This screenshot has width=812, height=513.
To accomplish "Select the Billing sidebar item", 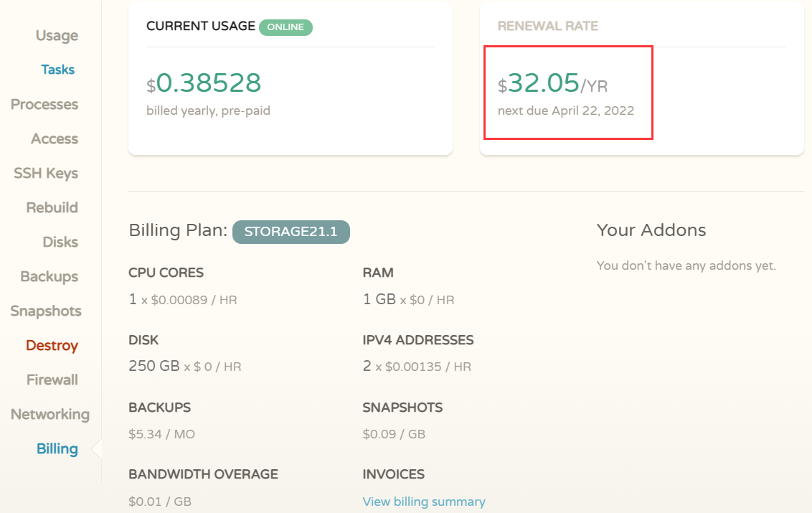I will coord(57,448).
